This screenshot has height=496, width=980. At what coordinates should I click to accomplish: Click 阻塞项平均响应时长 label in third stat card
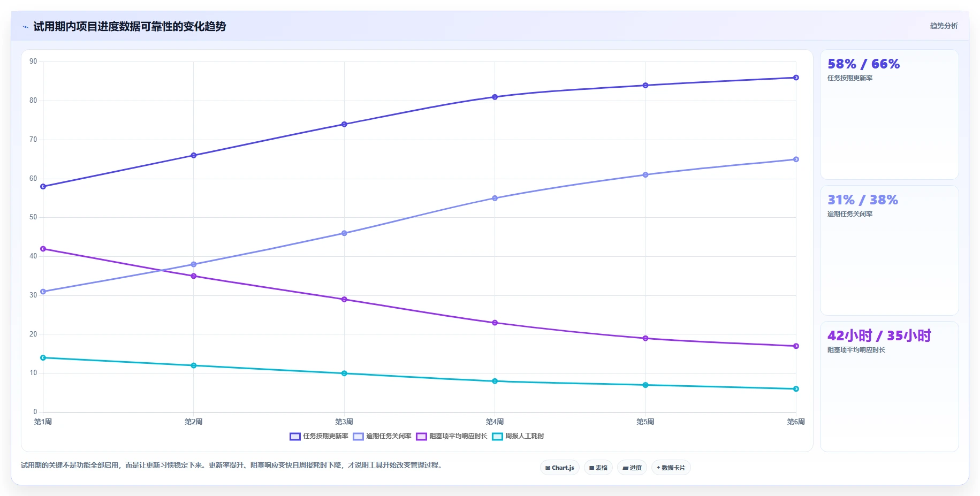856,350
